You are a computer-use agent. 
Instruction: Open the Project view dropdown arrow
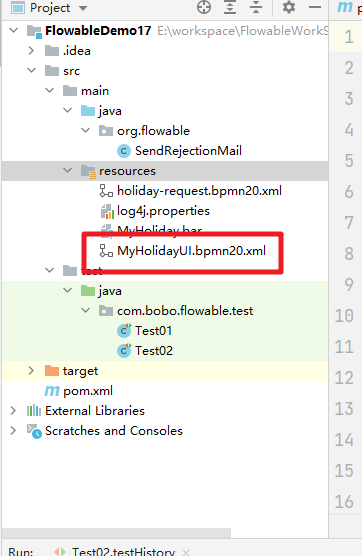83,8
